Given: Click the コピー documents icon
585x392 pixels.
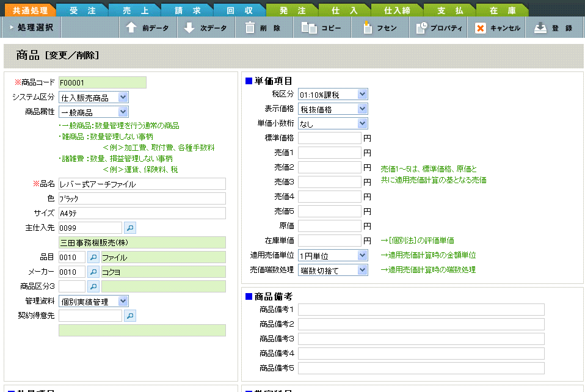Looking at the screenshot, I should [309, 27].
